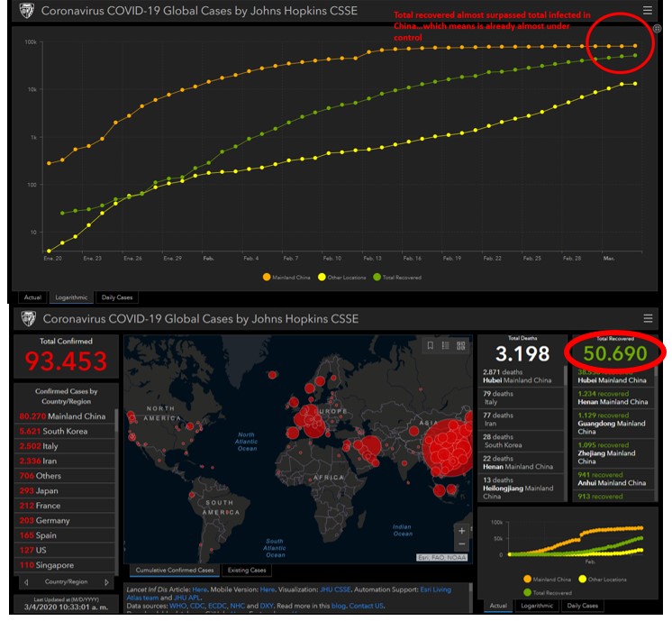Open the JHU APL link

tap(186, 598)
